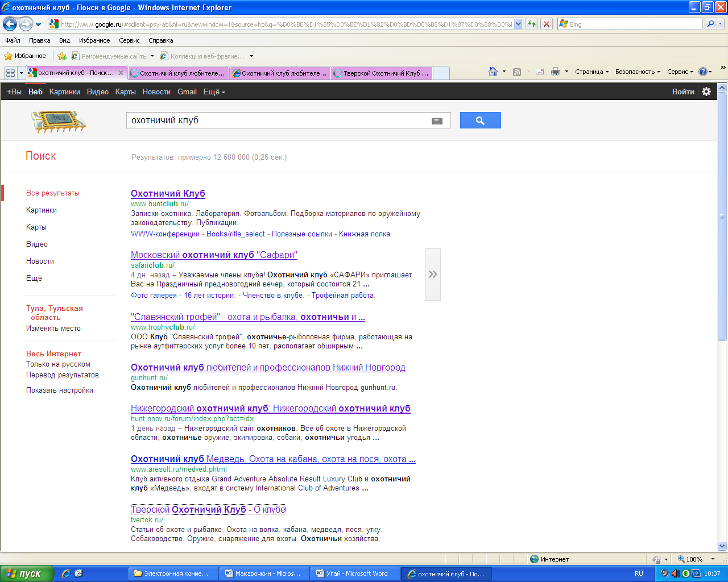This screenshot has height=582, width=728.
Task: Open the Страница command dropdown
Action: coord(591,72)
